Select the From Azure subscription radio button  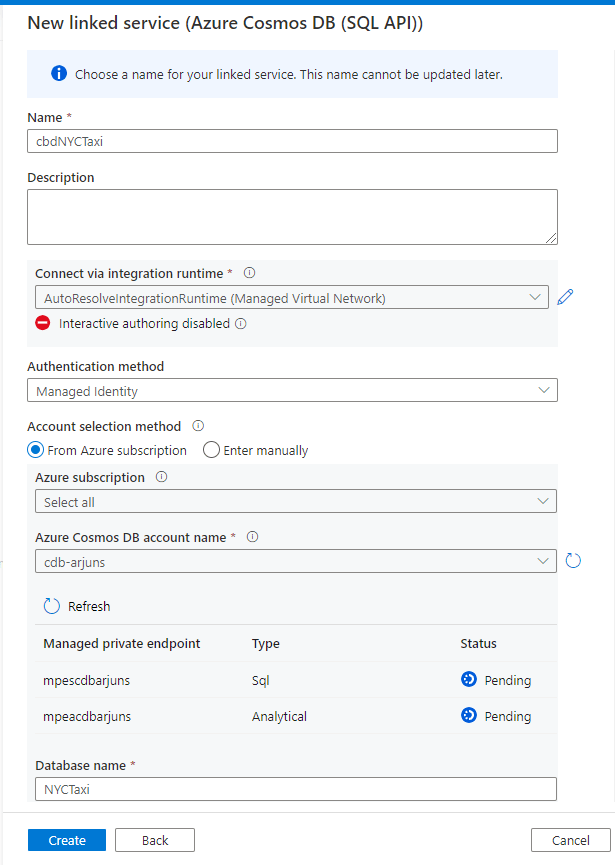(36, 450)
